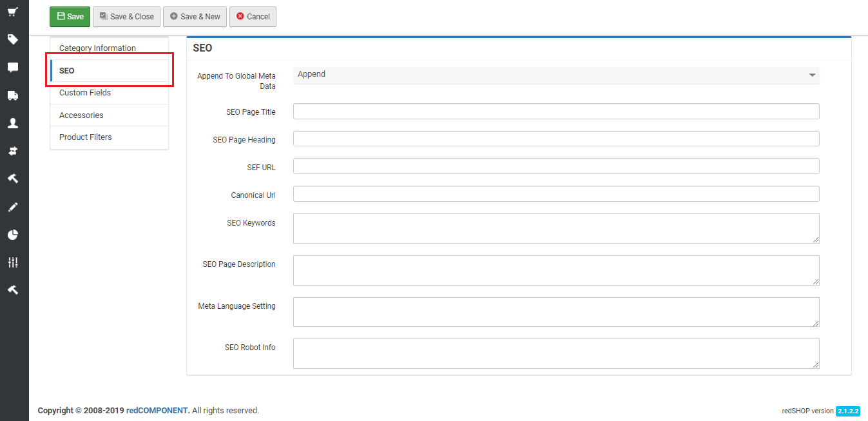Focus the SEO Page Heading field
Viewport: 868px width, 421px height.
pos(556,139)
